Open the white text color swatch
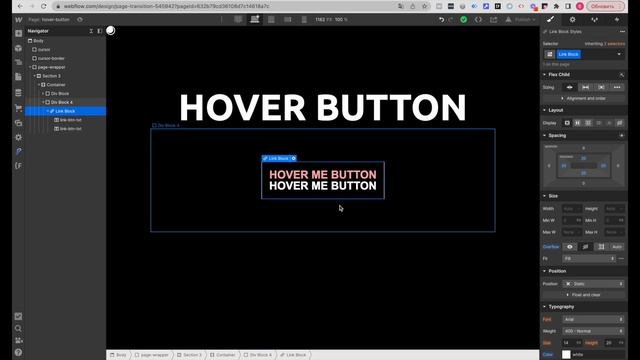Viewport: 640px width, 360px height. coord(566,354)
